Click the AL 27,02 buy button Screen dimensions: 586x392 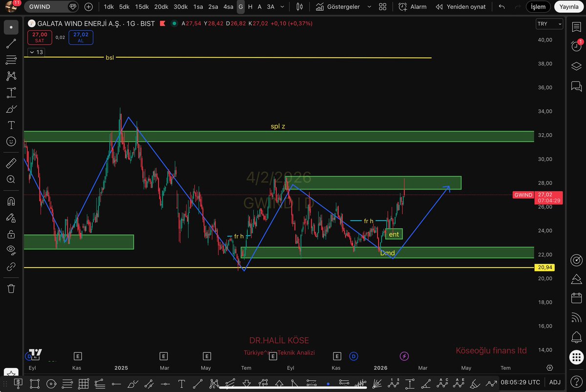click(81, 38)
